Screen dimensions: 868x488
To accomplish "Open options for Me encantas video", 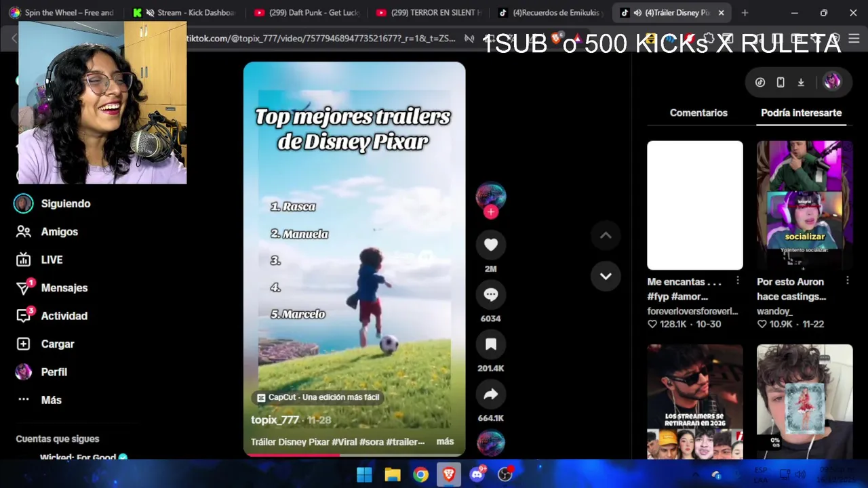I will [x=738, y=281].
